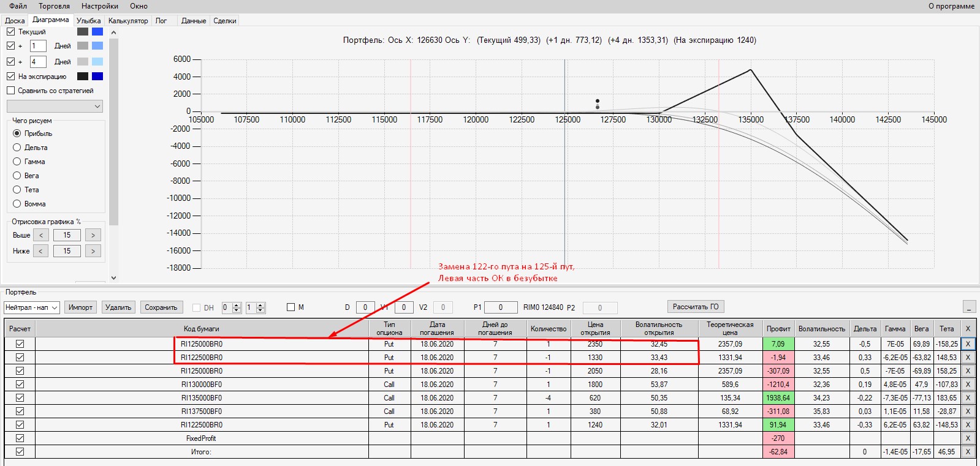The height and width of the screenshot is (466, 980).
Task: Click the Выше decrease arrow
Action: point(41,235)
